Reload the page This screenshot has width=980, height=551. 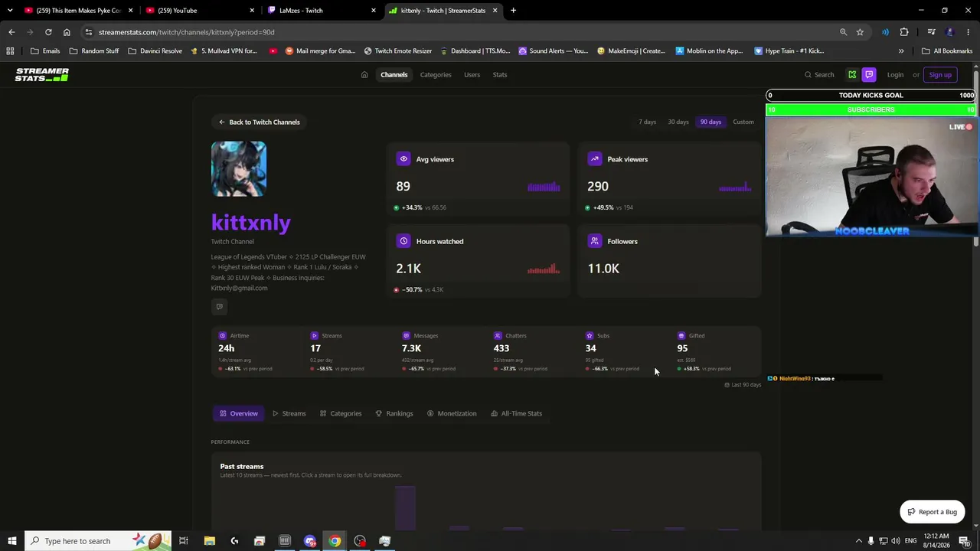(x=48, y=32)
